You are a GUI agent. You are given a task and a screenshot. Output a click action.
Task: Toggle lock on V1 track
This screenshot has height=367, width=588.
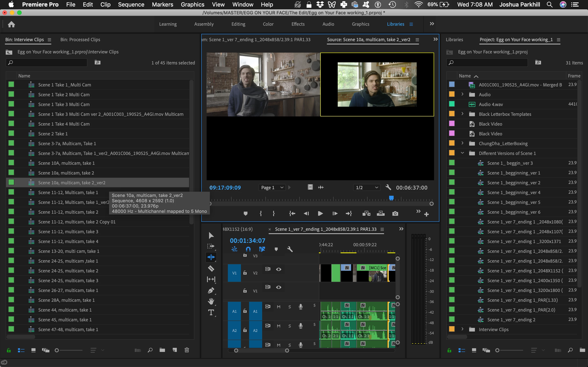tap(245, 291)
